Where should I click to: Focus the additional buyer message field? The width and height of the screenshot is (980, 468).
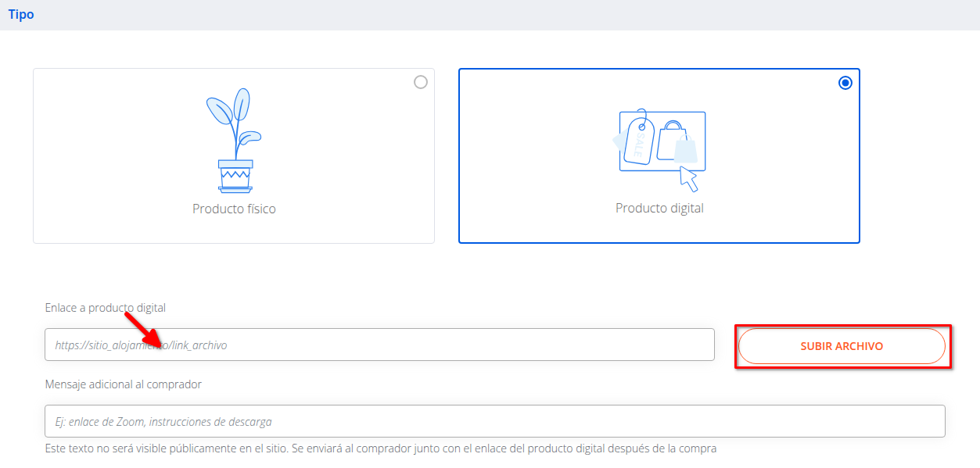click(x=494, y=422)
